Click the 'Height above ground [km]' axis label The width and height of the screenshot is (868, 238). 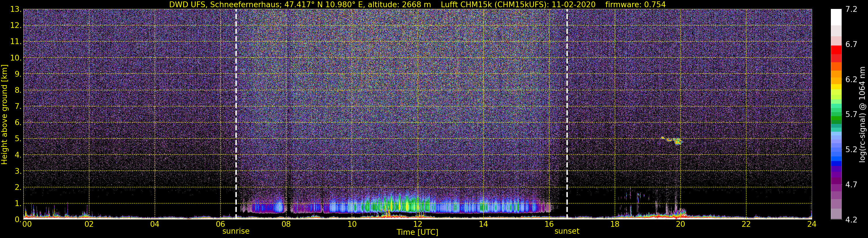4,114
